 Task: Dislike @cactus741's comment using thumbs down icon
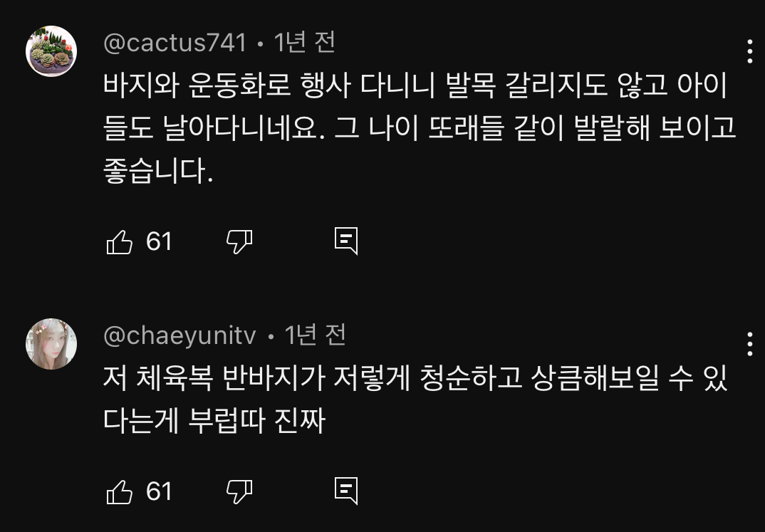240,242
